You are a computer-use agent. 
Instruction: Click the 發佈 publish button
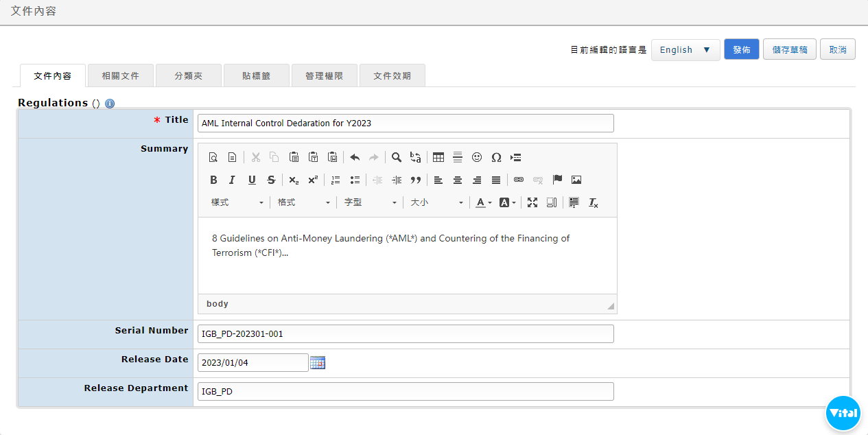(x=741, y=49)
